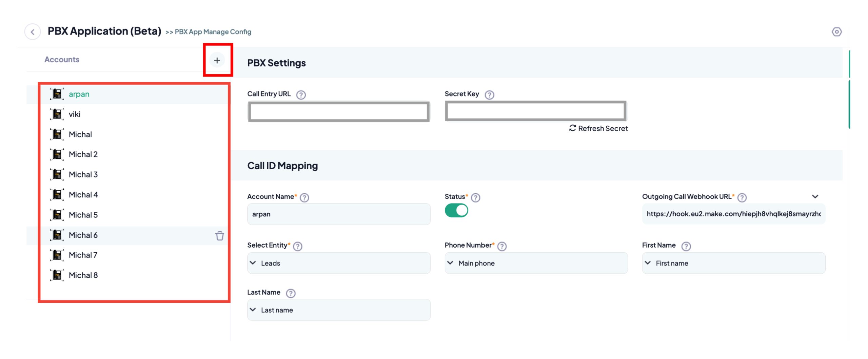This screenshot has height=359, width=868.
Task: Click help icon next to Call Entry URL
Action: point(301,95)
